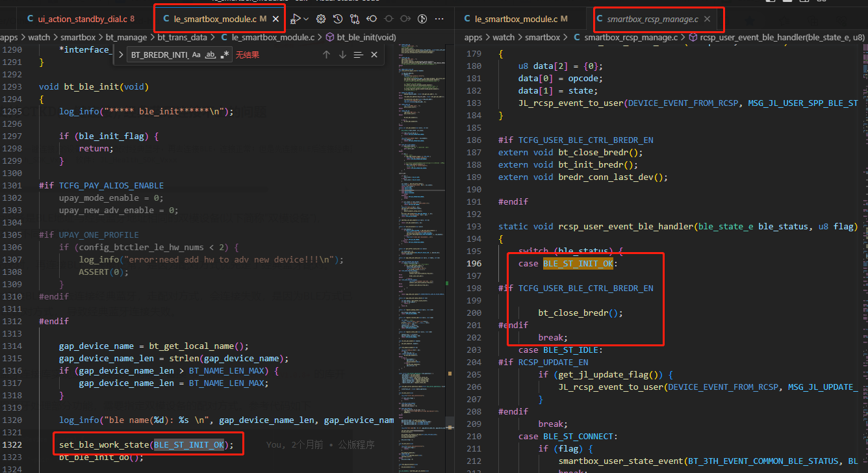Open the bt_trans_data breadcrumb folder
This screenshot has height=473, width=868.
point(182,38)
